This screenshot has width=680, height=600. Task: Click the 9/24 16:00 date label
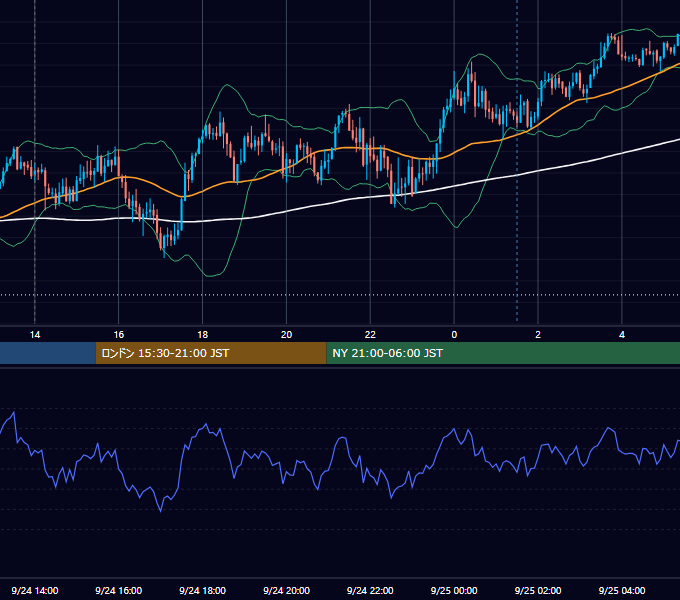(118, 590)
